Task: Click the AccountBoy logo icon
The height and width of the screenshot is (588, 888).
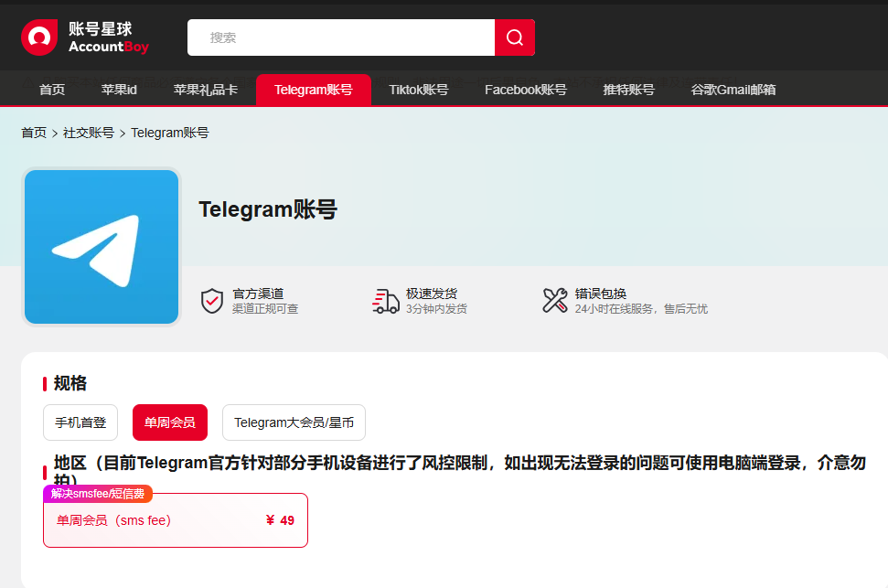Action: click(x=37, y=37)
